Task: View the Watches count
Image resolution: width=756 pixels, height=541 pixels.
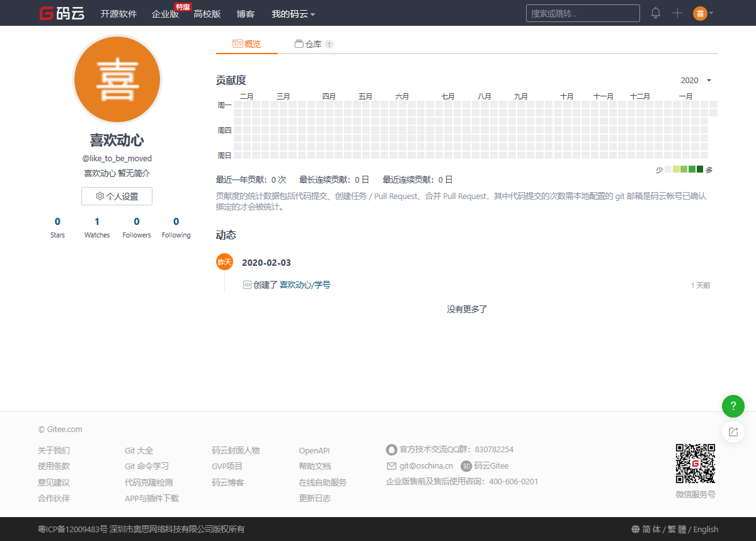Action: 97,227
